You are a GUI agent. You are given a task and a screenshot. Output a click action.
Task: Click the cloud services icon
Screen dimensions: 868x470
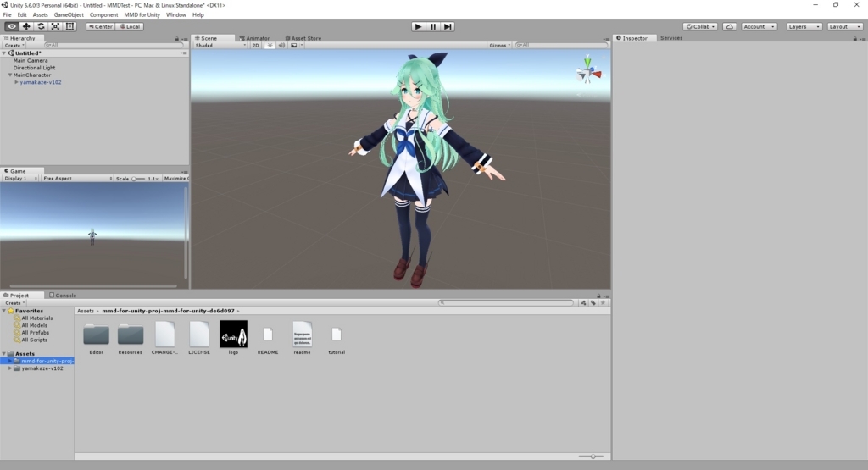[730, 26]
